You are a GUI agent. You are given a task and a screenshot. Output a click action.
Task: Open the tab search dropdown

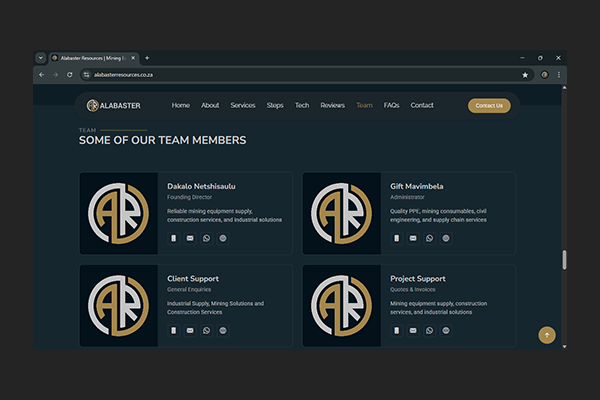pos(41,58)
